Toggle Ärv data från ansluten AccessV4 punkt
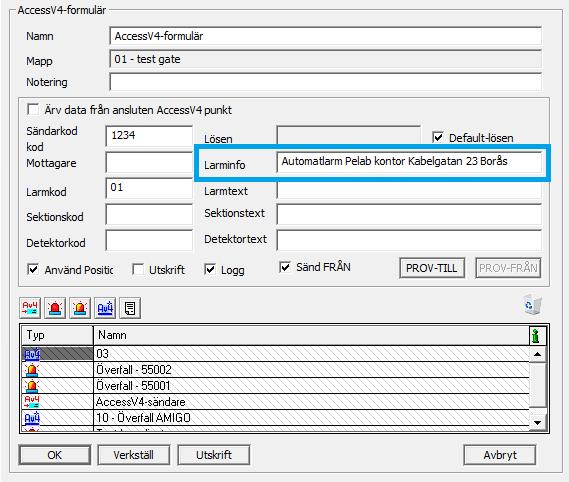The image size is (569, 482). click(x=33, y=109)
